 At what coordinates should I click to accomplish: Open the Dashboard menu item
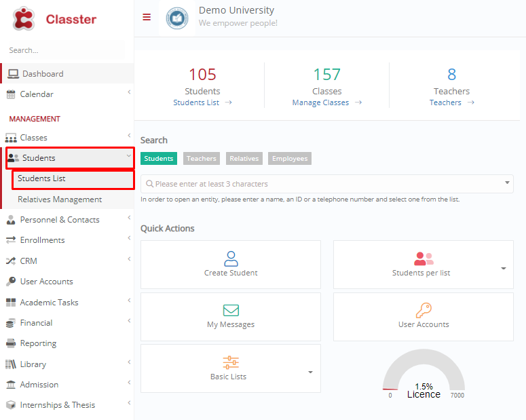68,73
